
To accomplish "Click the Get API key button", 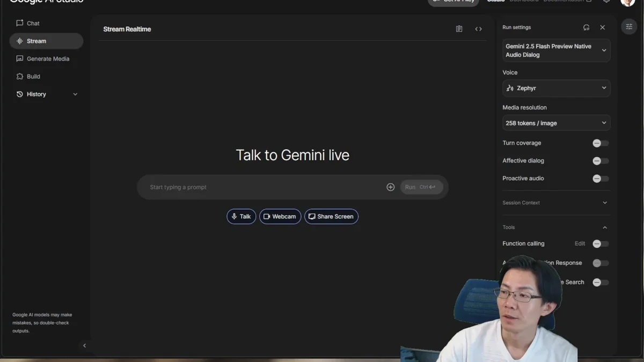I will point(453,2).
